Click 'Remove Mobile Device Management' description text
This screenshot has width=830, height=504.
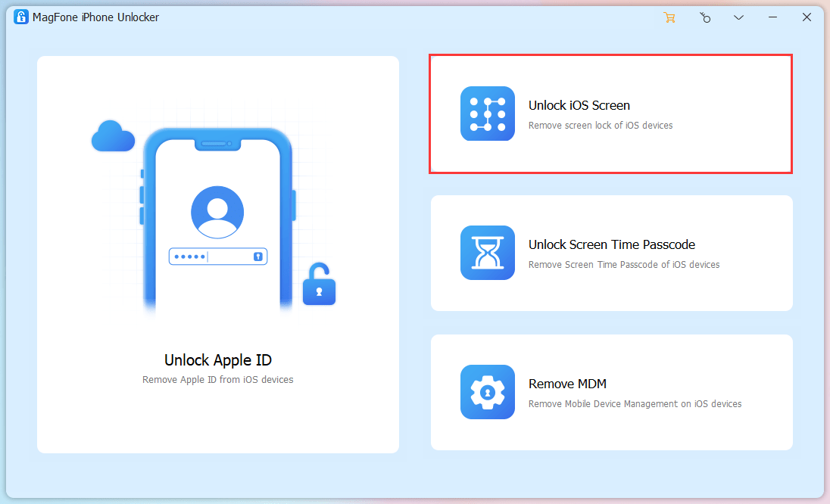point(635,404)
